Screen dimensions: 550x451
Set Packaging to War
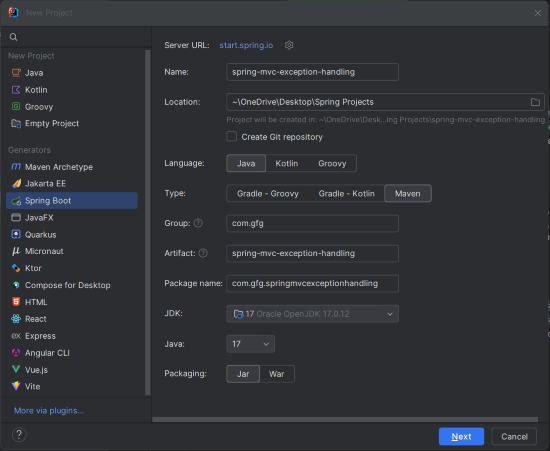click(277, 374)
